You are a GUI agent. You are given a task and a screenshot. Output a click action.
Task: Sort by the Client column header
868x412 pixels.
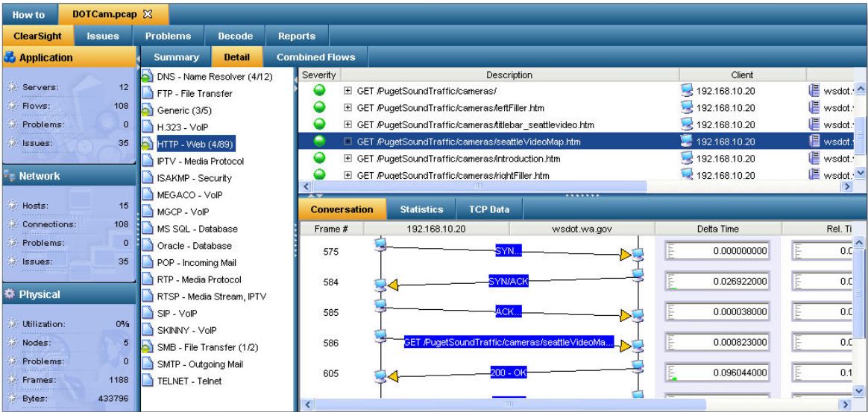[x=742, y=75]
